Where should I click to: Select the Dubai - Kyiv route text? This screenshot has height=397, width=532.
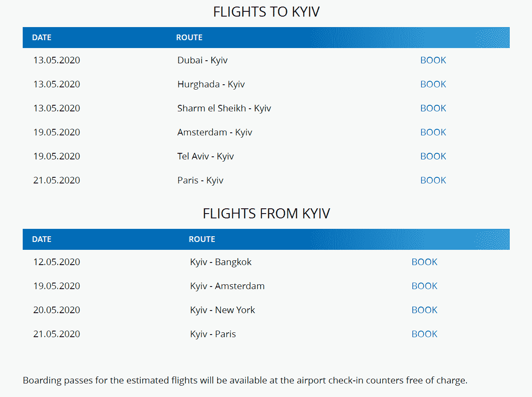tap(202, 60)
